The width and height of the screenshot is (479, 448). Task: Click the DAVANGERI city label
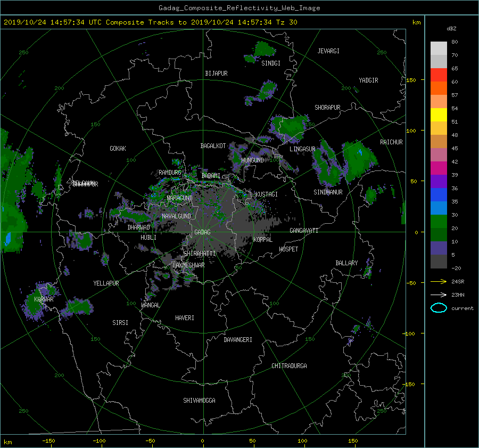[x=238, y=340]
